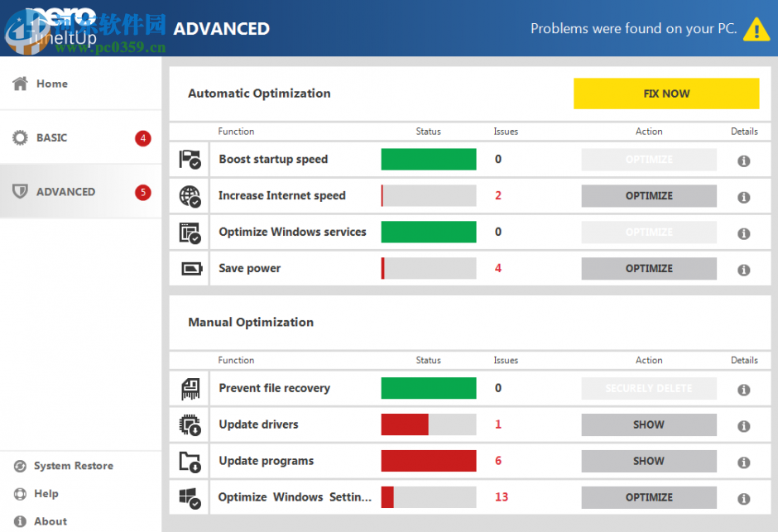Click the Optimize Windows services icon
Image resolution: width=778 pixels, height=532 pixels.
(190, 232)
